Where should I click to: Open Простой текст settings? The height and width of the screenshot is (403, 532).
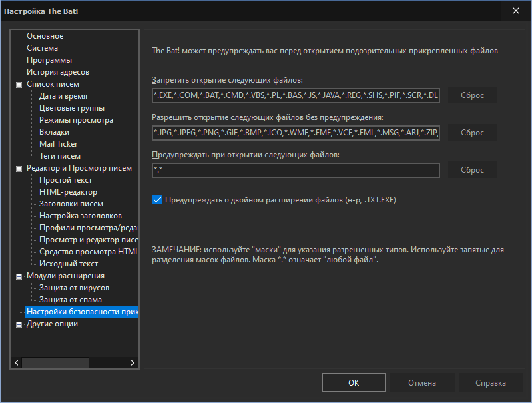[x=65, y=180]
